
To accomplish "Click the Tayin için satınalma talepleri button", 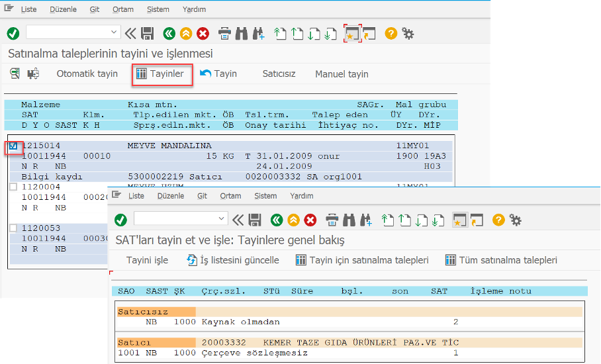I will (x=362, y=260).
